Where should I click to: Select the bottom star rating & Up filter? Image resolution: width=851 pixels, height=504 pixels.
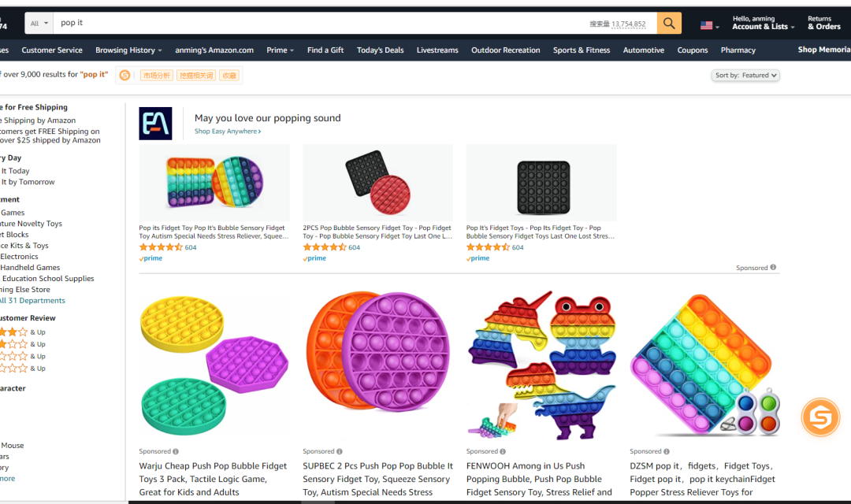(x=22, y=369)
